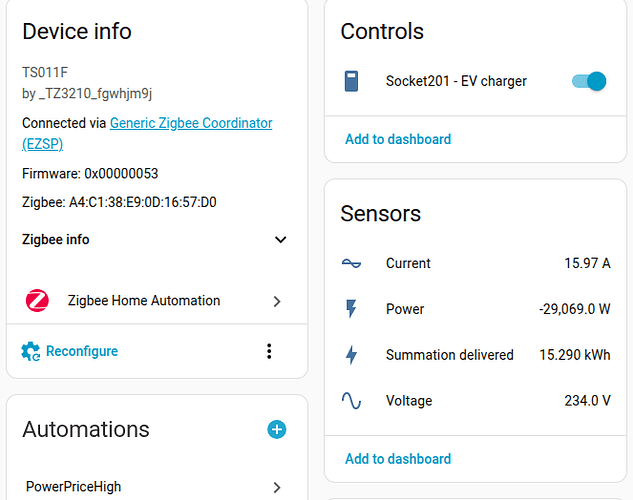Open Zigbee Home Automation integration chevron
The height and width of the screenshot is (500, 633).
[x=277, y=301]
